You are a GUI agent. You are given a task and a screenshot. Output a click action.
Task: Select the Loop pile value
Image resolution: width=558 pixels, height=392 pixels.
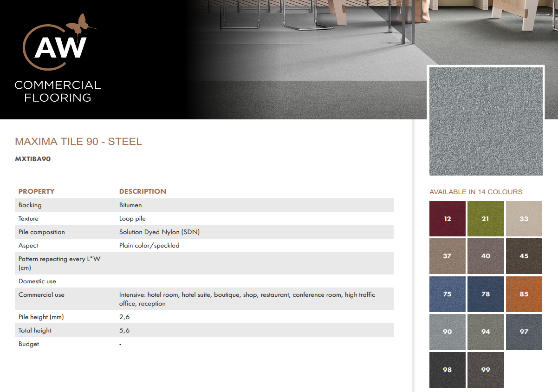coord(132,218)
